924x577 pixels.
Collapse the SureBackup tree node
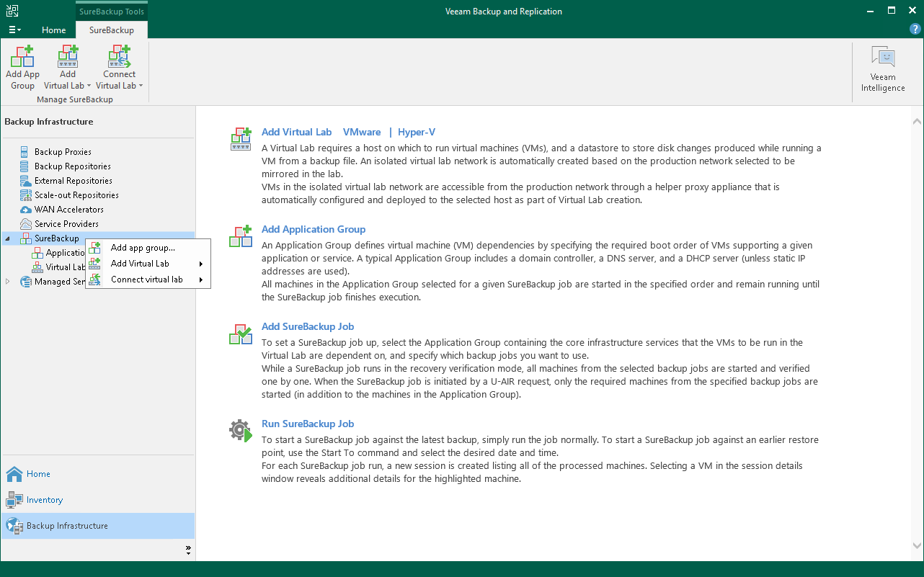click(8, 238)
